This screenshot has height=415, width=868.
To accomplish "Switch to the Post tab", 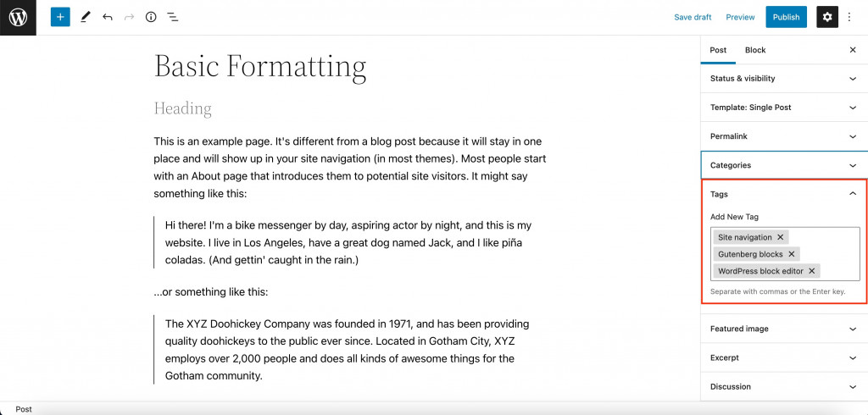I will [x=718, y=50].
